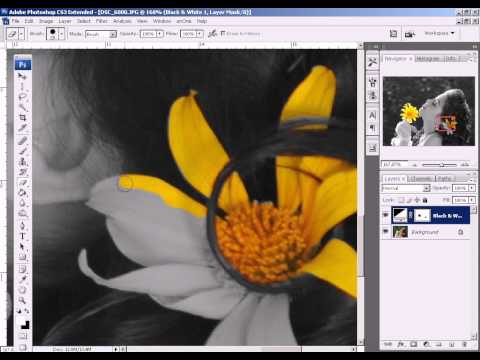Viewport: 480px width, 360px height.
Task: Select the Clone Stamp tool
Action: [x=22, y=162]
